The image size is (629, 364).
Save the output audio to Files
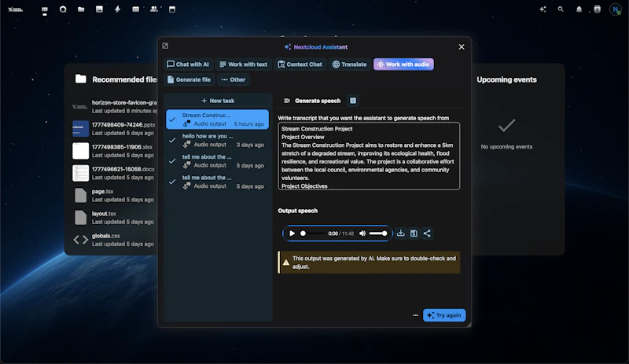(x=414, y=233)
